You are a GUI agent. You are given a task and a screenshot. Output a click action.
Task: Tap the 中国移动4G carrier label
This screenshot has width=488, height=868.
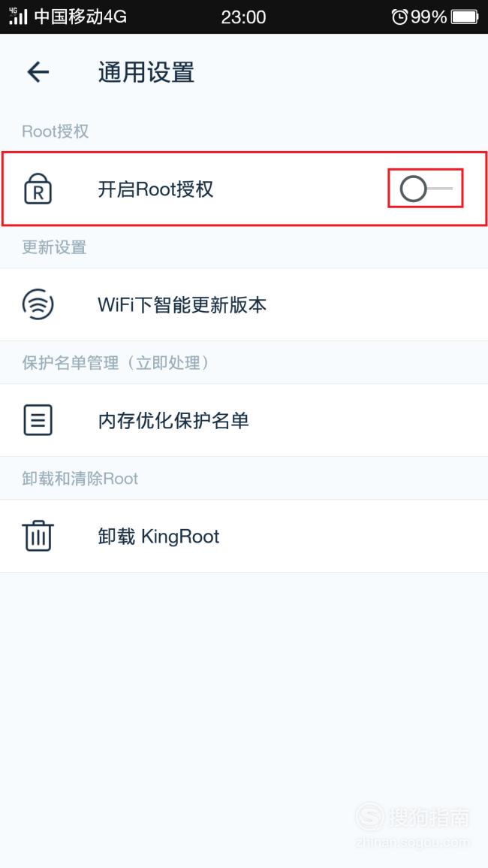pyautogui.click(x=81, y=17)
